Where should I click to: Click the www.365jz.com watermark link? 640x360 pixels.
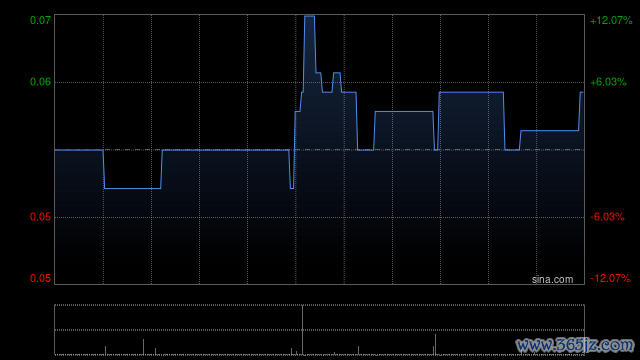(x=575, y=345)
